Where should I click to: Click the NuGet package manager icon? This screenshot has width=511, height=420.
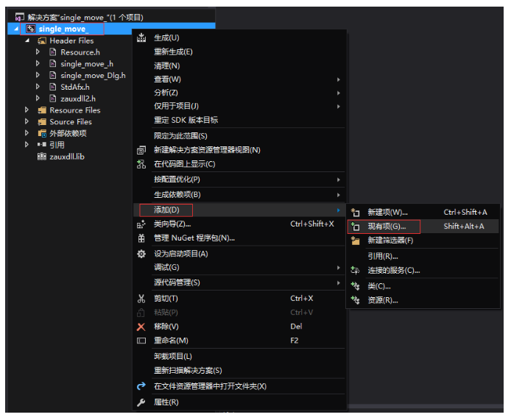point(141,238)
